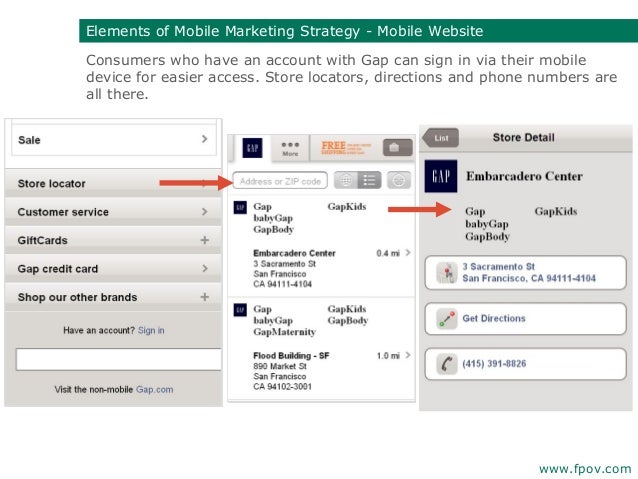Click the Get Directions button

point(525,319)
